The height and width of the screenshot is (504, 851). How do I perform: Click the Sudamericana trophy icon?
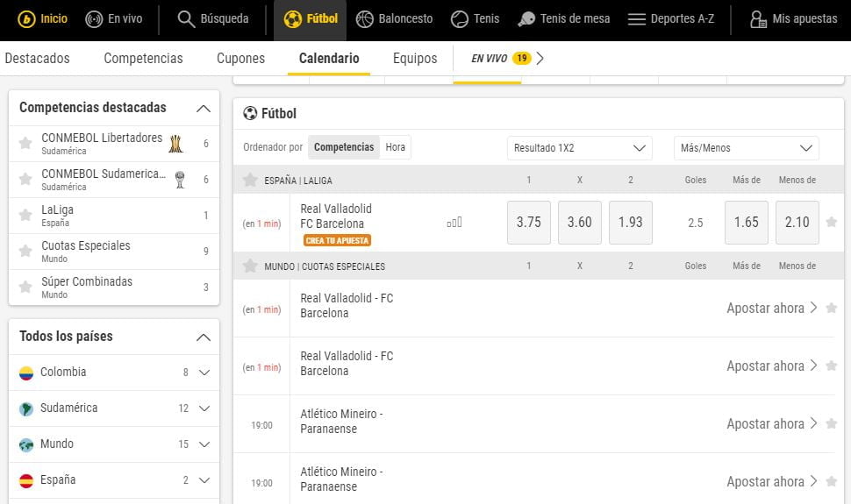(180, 180)
